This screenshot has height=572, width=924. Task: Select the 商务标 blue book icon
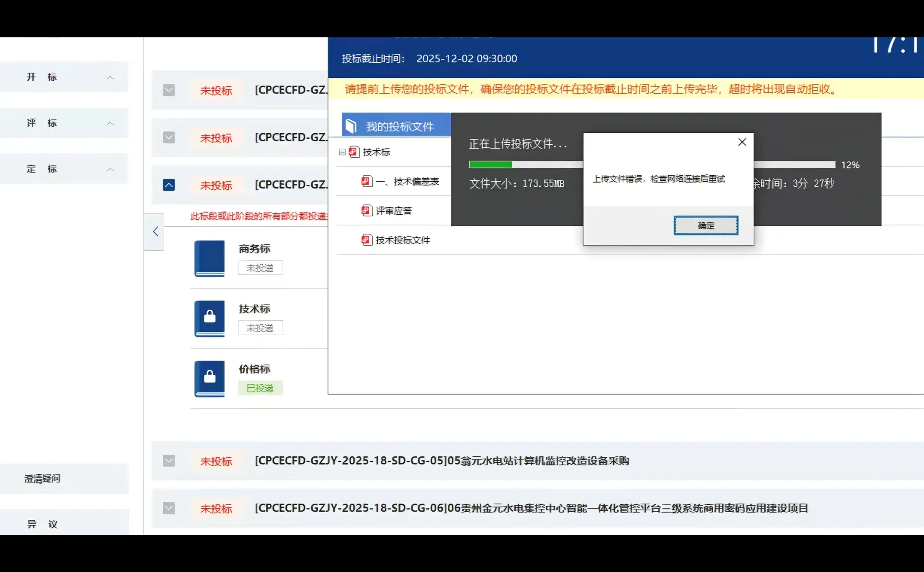click(x=209, y=259)
